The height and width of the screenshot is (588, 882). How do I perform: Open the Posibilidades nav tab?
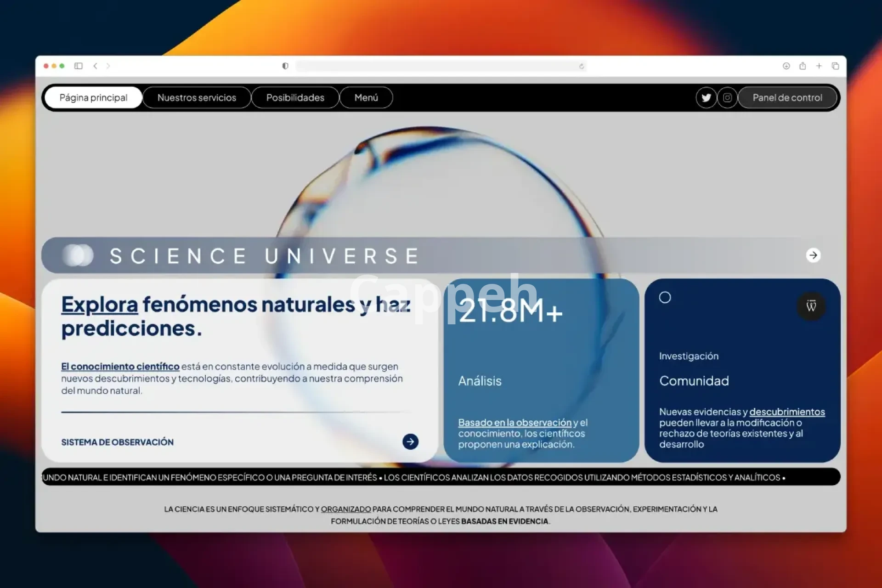click(x=295, y=97)
